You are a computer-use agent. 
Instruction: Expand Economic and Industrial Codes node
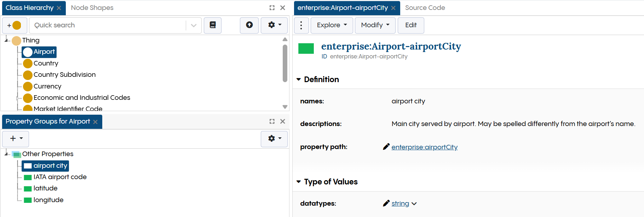click(17, 98)
